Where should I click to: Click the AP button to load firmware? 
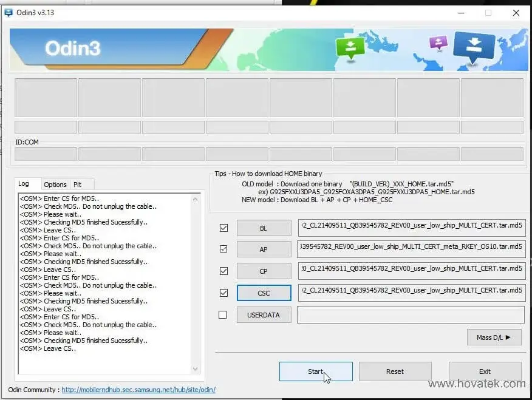click(x=264, y=249)
